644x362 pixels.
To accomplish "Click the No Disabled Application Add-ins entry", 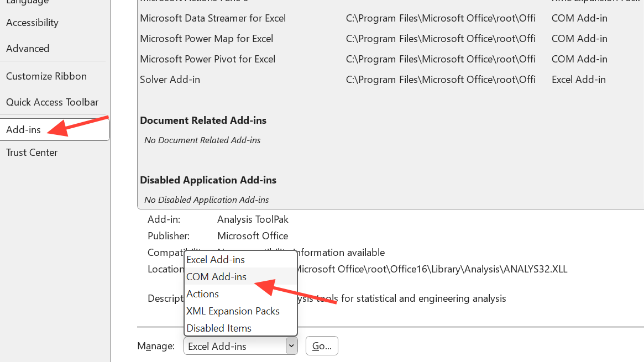I will (x=206, y=200).
